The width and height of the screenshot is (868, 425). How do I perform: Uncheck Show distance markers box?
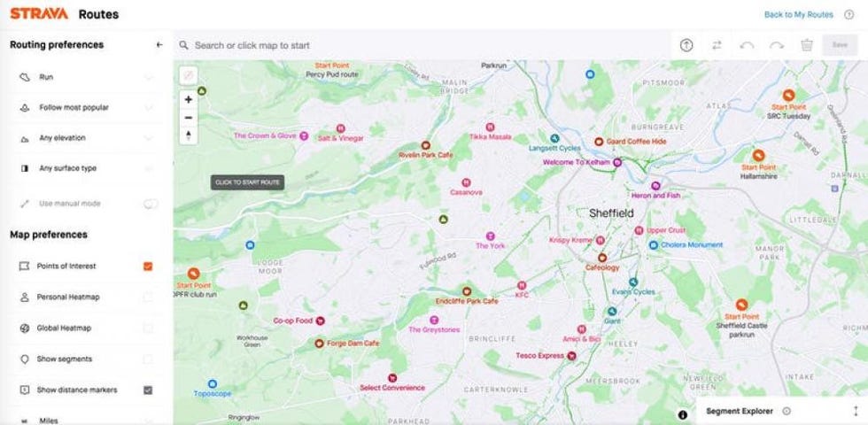[x=148, y=390]
